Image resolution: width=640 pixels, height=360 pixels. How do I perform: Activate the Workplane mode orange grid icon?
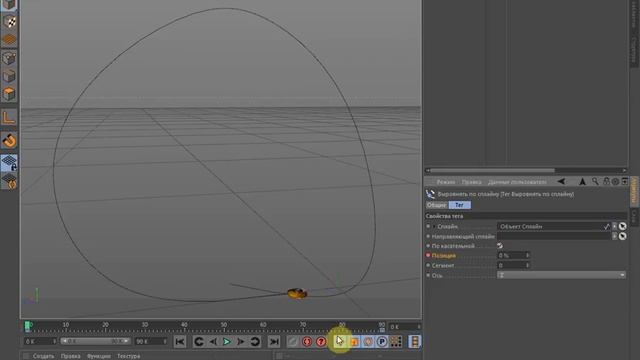(9, 40)
